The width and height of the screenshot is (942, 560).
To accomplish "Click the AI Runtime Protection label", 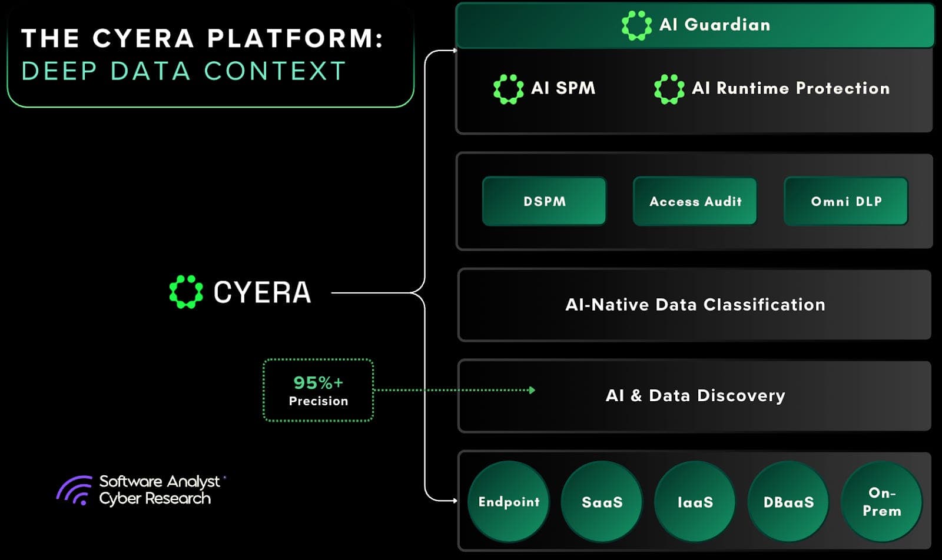I will [x=791, y=88].
